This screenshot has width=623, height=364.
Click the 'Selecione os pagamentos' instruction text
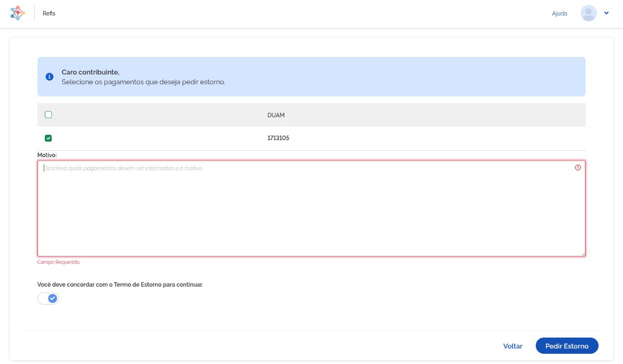click(144, 82)
